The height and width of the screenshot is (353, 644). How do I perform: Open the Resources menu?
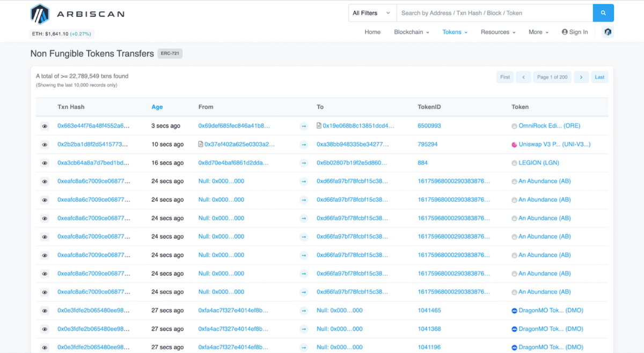click(x=497, y=32)
